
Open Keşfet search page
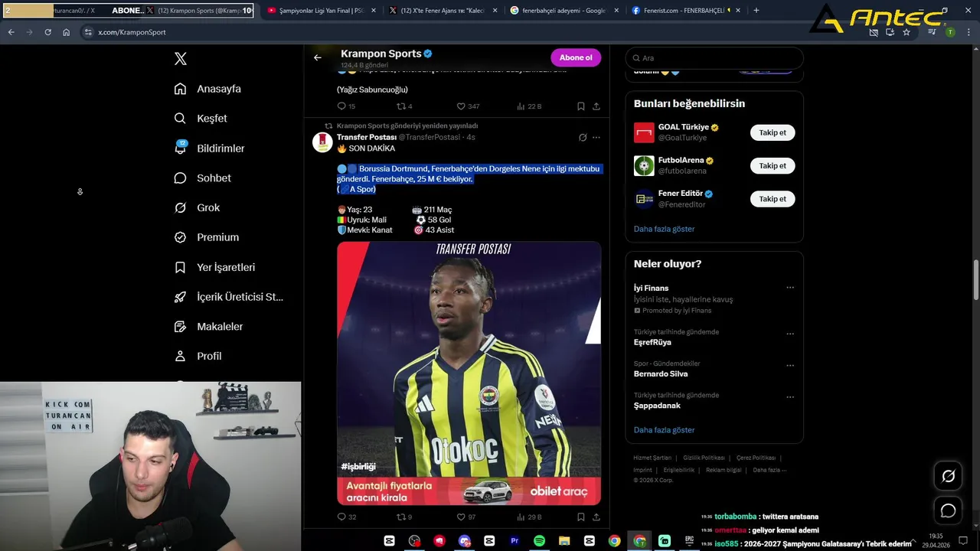201,119
